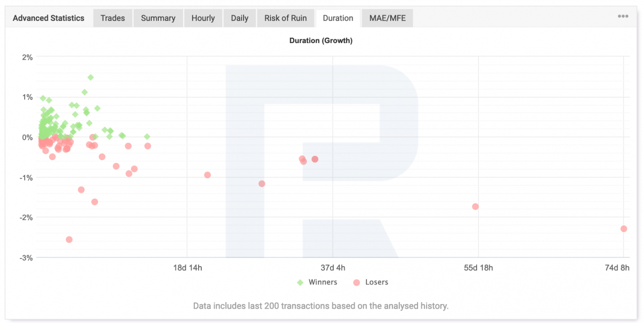Select the Duration tab
Viewport: 644px width, 323px height.
click(338, 18)
